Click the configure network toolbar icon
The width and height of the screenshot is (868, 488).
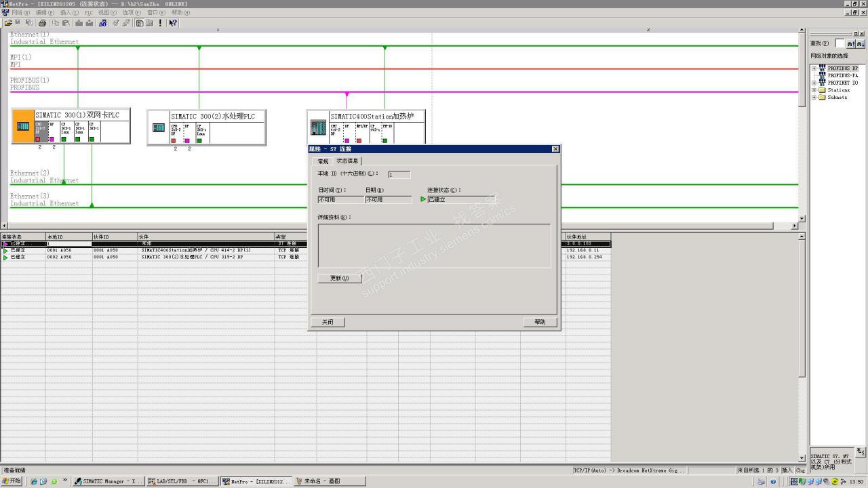click(102, 22)
